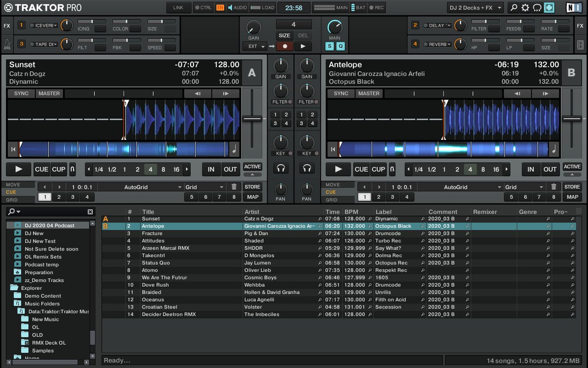Play Deck A
The image size is (588, 368).
(x=19, y=169)
